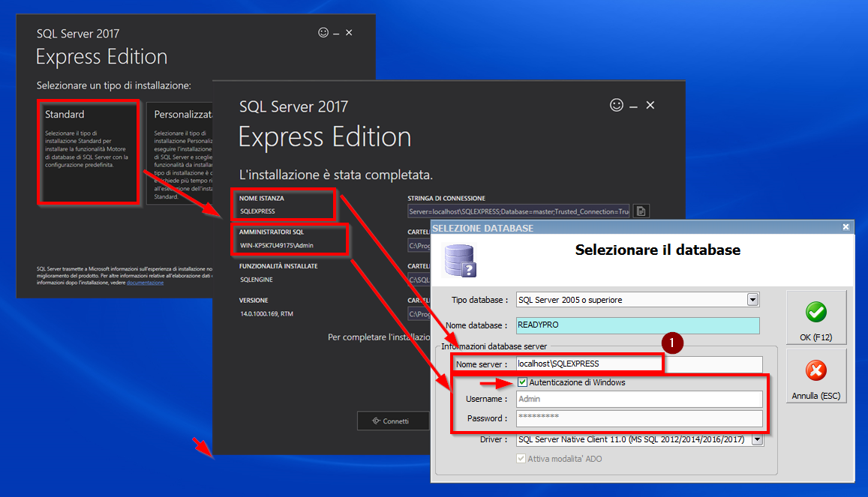Click the Nome database field READYPRO
Image resolution: width=868 pixels, height=497 pixels.
(638, 325)
